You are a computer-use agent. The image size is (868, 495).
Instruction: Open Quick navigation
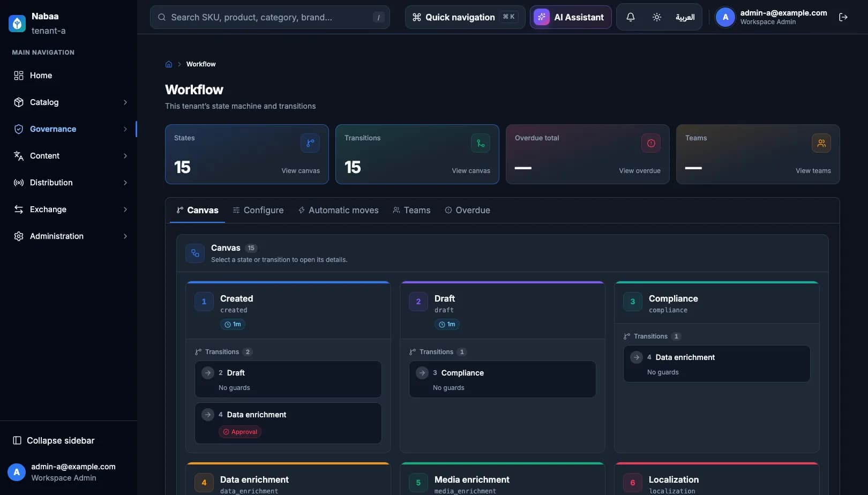click(465, 17)
